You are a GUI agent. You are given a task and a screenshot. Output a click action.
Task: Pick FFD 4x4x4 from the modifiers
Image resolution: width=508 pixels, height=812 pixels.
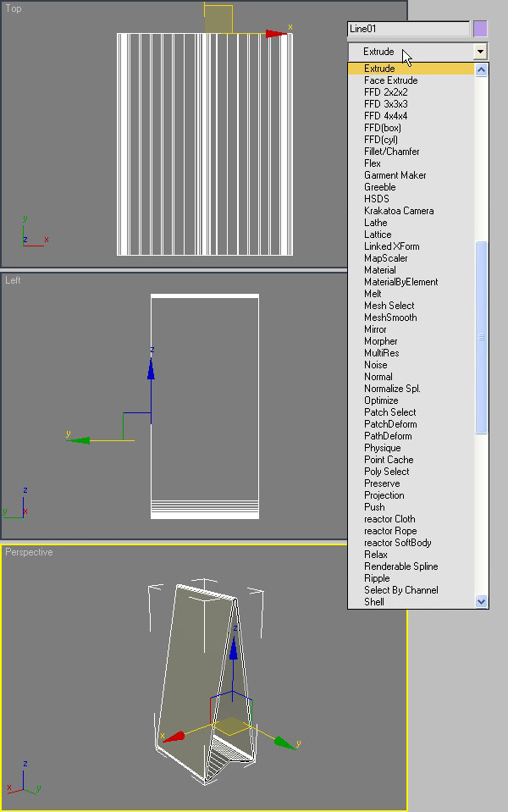(x=385, y=116)
